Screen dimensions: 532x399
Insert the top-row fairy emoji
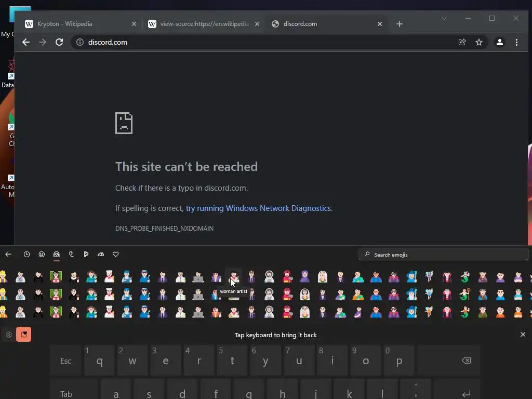[429, 276]
